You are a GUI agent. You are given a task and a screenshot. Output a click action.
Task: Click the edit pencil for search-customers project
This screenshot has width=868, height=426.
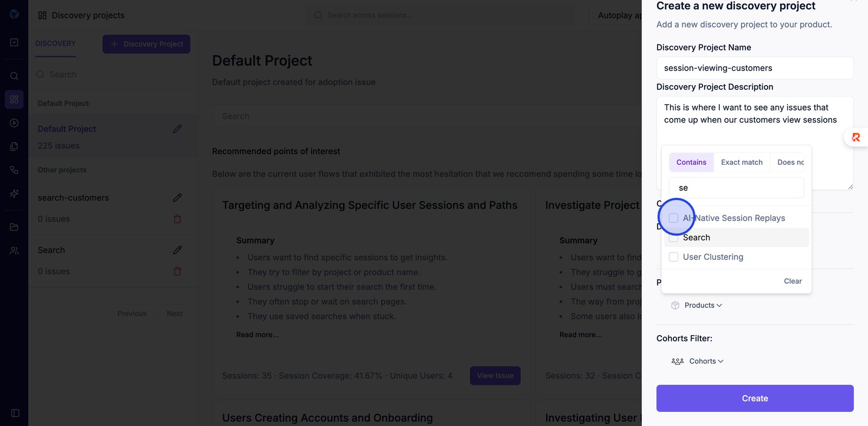[177, 198]
